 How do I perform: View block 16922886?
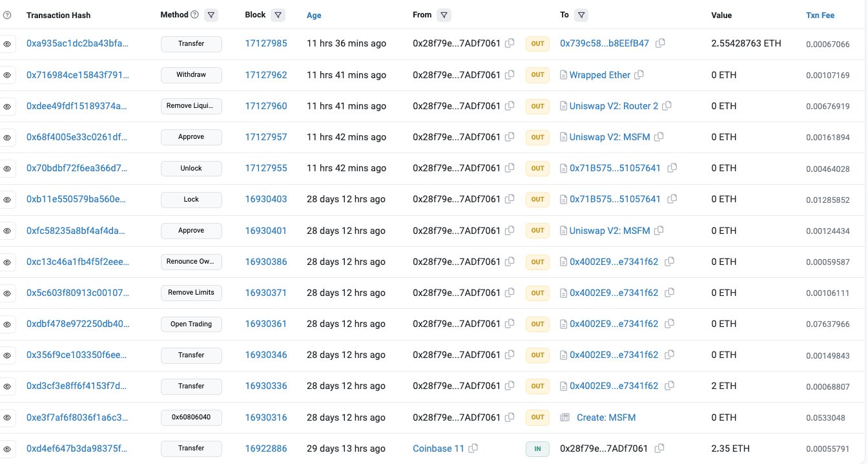coord(266,448)
